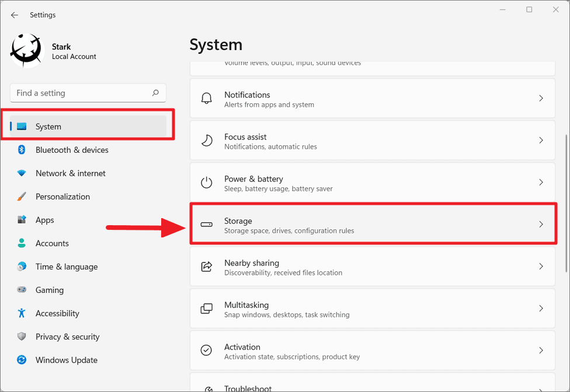This screenshot has height=392, width=570.
Task: Click the Nearby sharing chevron
Action: click(541, 267)
